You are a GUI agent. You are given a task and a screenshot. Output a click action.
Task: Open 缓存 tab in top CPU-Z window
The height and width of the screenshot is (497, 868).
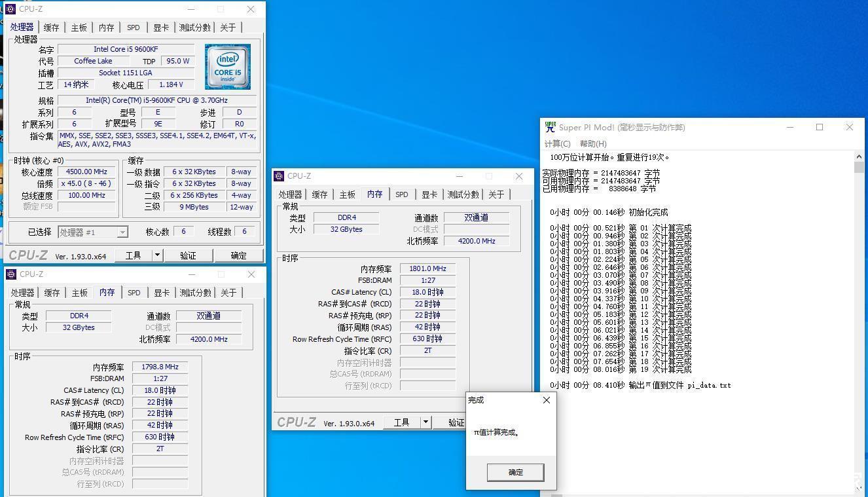(51, 28)
